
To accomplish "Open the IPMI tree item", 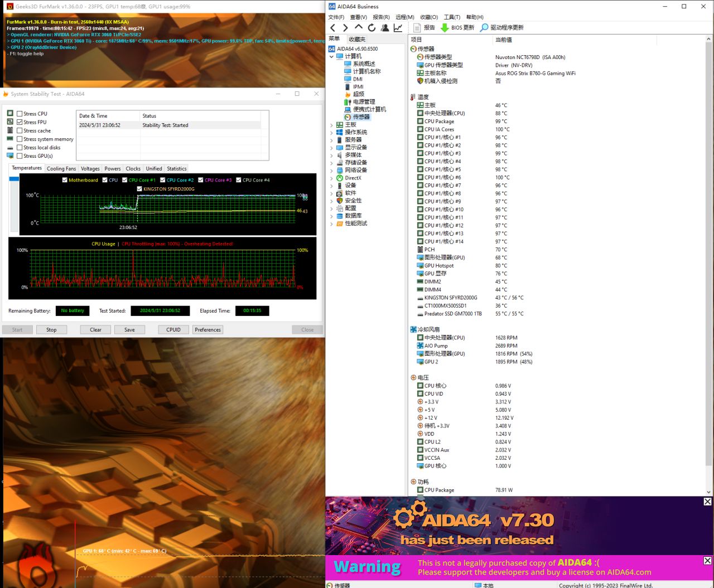I will [x=358, y=87].
